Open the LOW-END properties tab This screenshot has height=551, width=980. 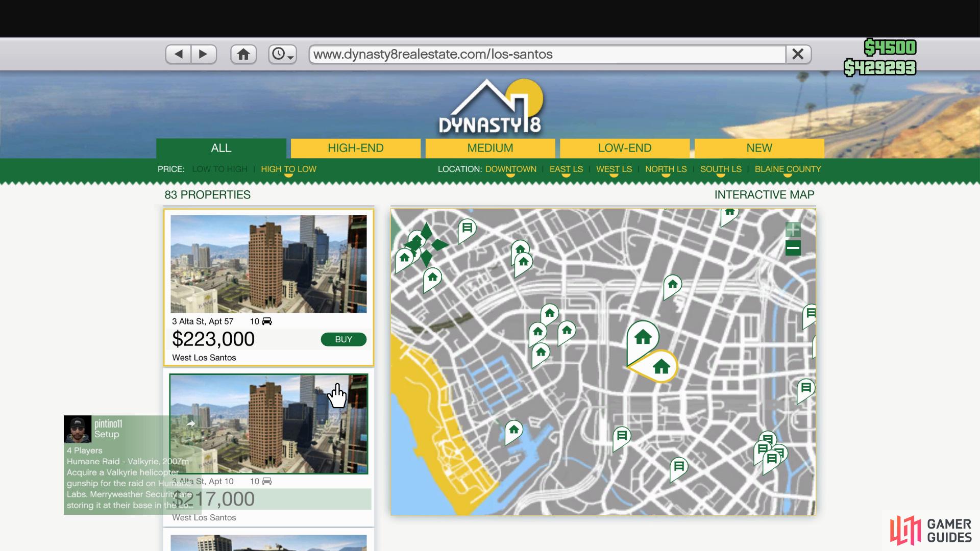click(x=625, y=148)
